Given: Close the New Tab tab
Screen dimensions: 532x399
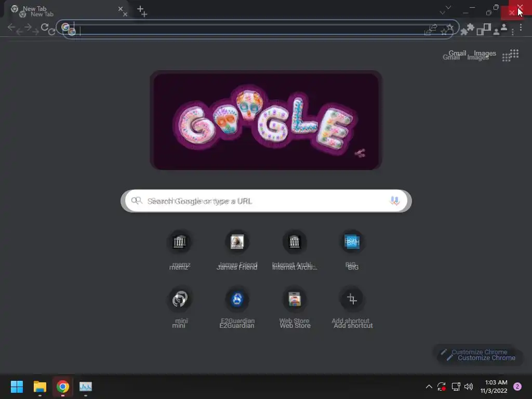Looking at the screenshot, I should click(121, 9).
